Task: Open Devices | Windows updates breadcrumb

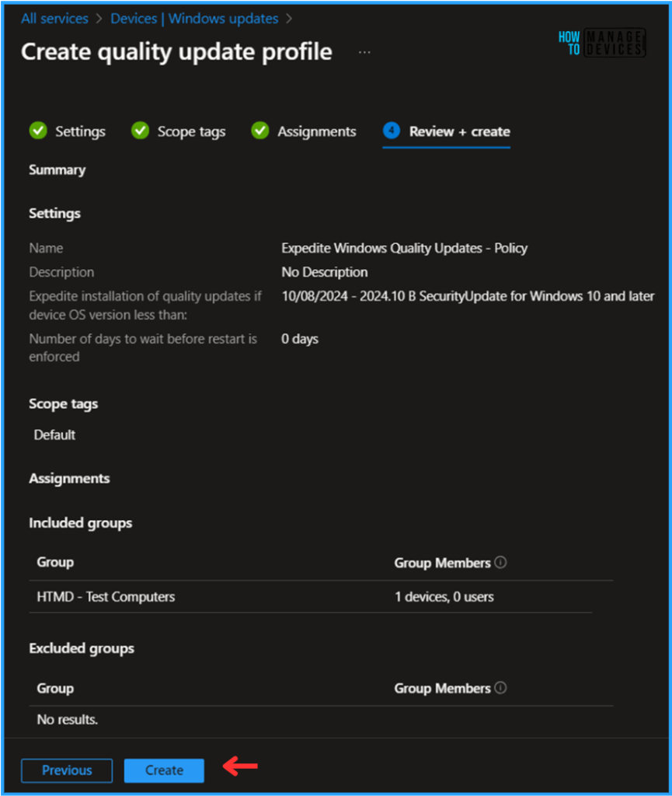Action: (194, 19)
